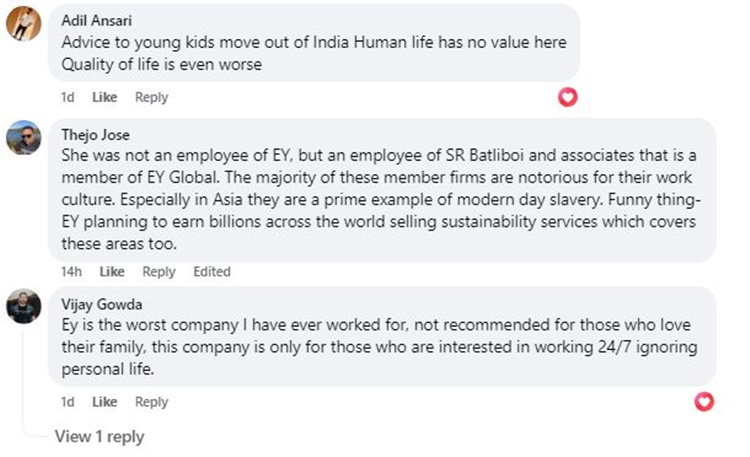Screen dimensions: 750x457
Task: Click Thejo Jose's comment text bubble
Action: [380, 198]
